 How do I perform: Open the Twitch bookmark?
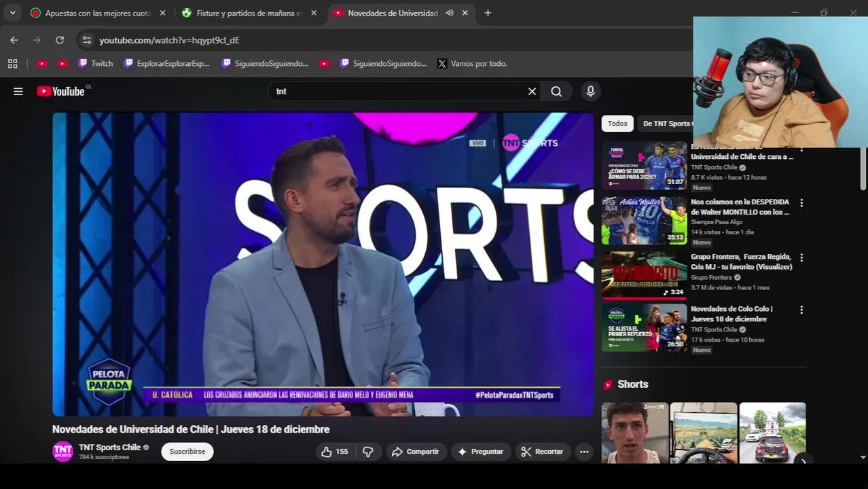tap(96, 63)
